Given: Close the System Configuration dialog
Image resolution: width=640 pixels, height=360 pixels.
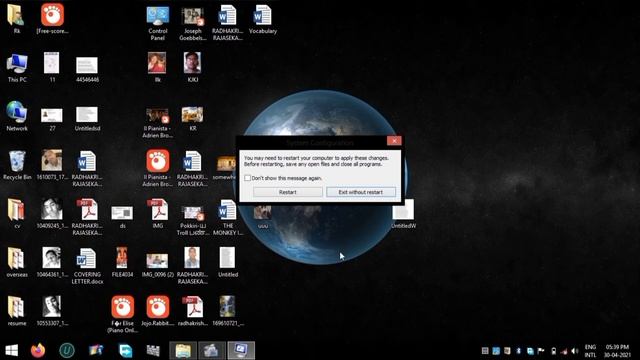Looking at the screenshot, I should (x=394, y=141).
